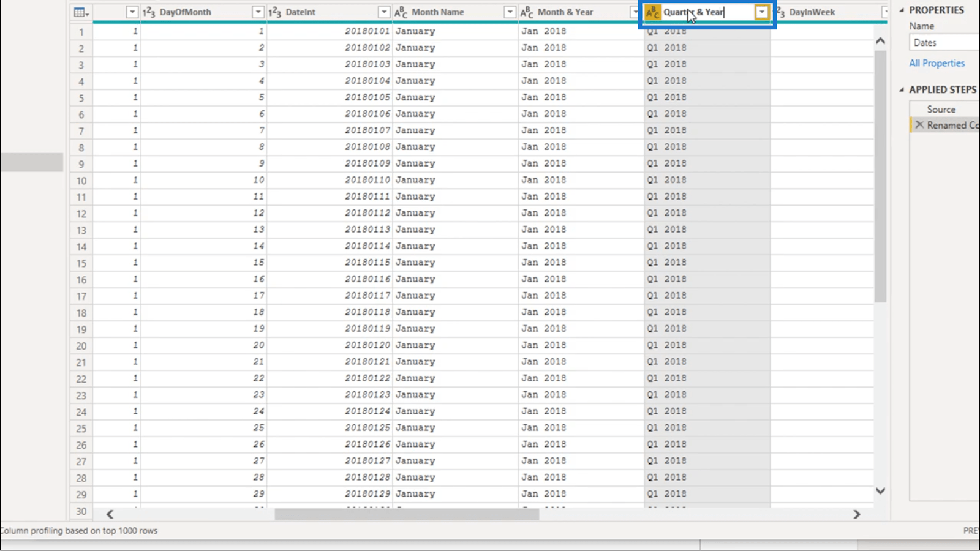Click DateInt cell 20180101
Image resolution: width=980 pixels, height=551 pixels.
coord(329,31)
